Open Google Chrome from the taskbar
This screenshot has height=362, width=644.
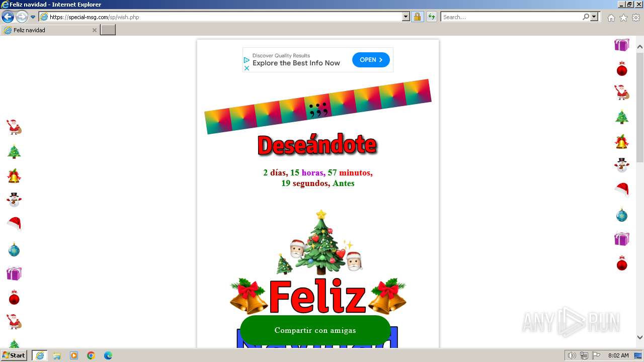click(x=91, y=355)
